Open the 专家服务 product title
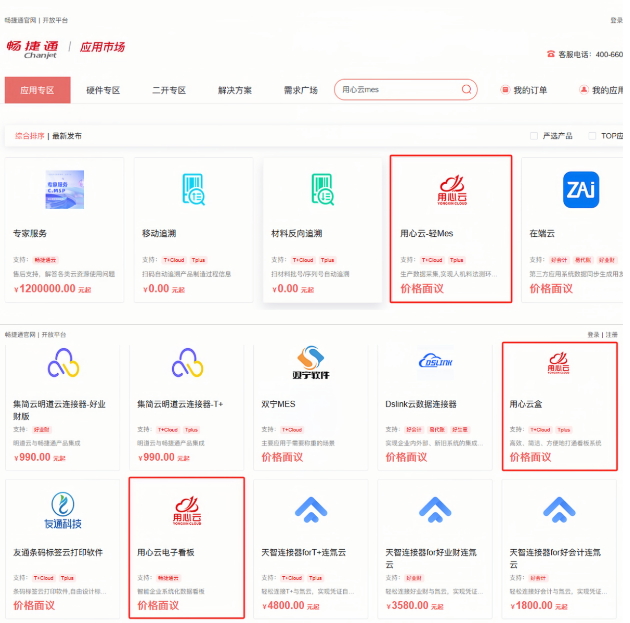This screenshot has height=623, width=630. click(30, 233)
